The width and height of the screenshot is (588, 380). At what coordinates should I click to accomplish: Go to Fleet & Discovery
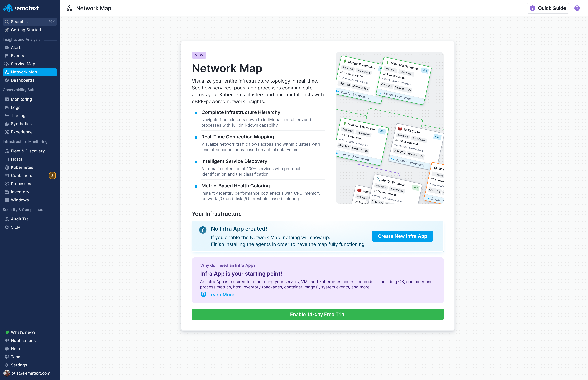click(28, 151)
